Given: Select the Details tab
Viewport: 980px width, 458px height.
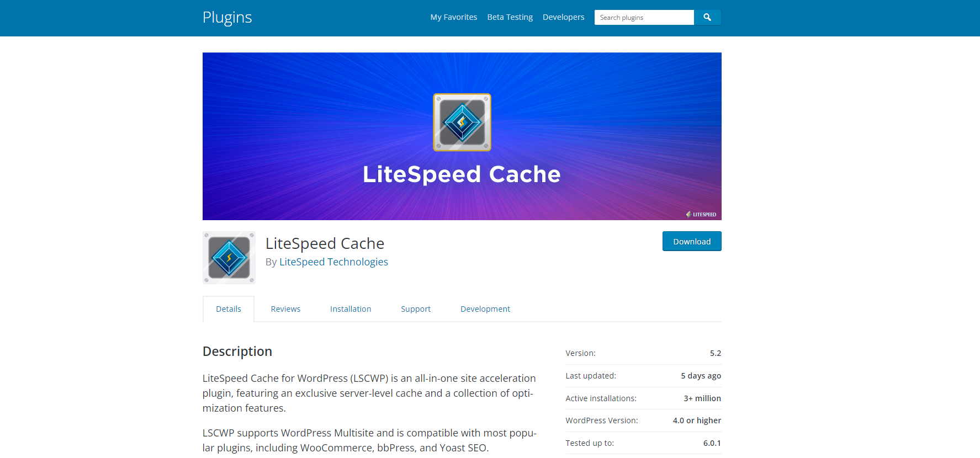Looking at the screenshot, I should [x=229, y=309].
